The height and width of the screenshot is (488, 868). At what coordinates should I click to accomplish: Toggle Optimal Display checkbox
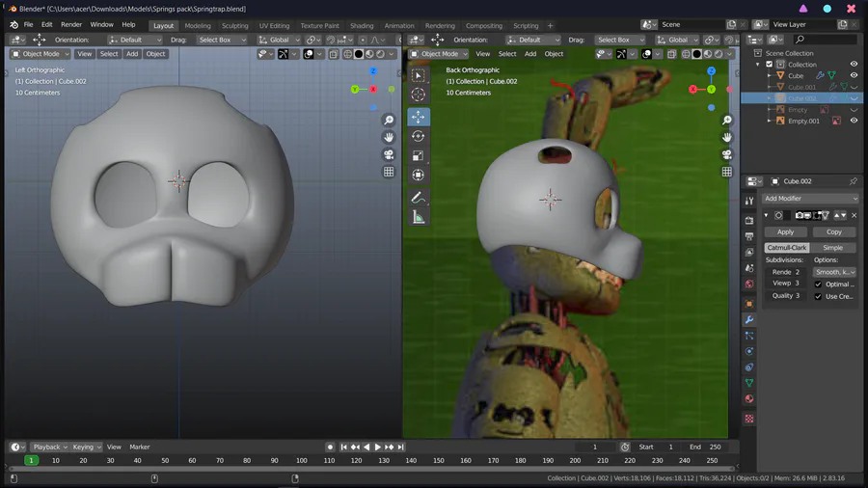click(x=819, y=284)
